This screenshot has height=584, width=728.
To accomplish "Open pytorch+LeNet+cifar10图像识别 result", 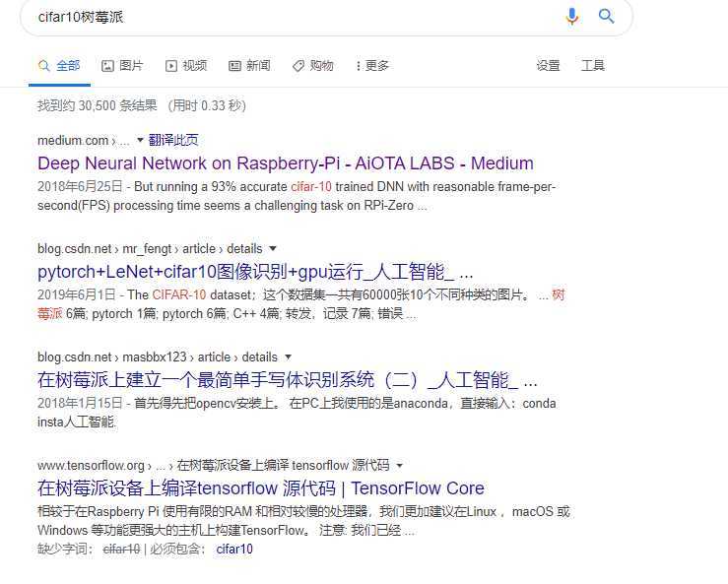I will pos(255,272).
